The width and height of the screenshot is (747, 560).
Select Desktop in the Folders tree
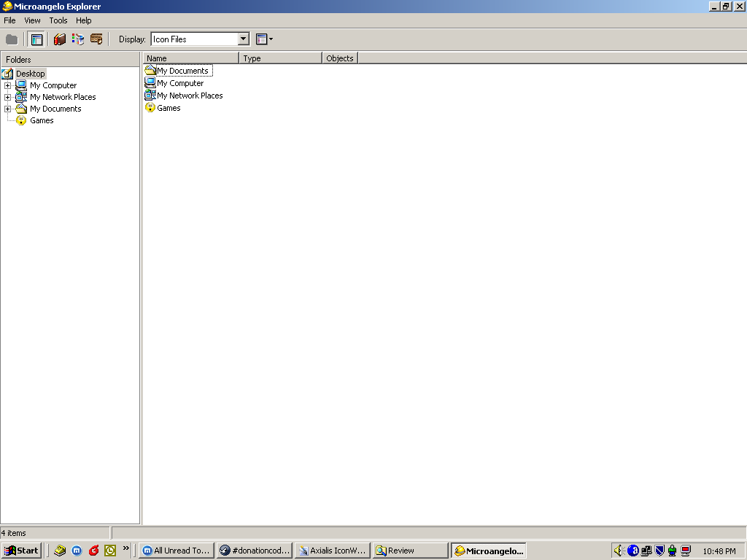pos(31,74)
